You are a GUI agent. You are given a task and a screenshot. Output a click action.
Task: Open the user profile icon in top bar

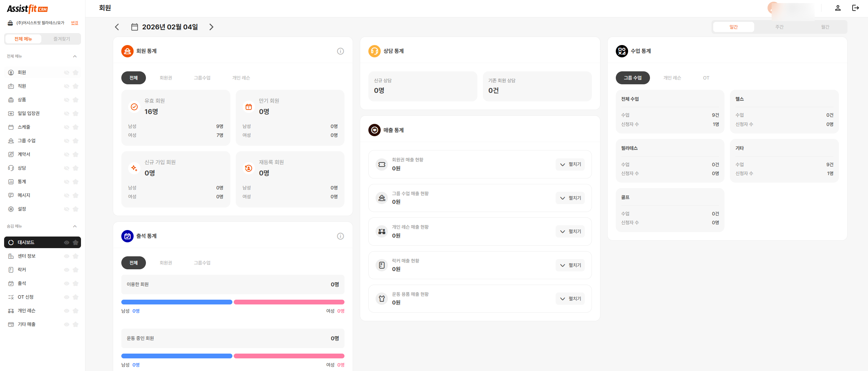pos(838,8)
